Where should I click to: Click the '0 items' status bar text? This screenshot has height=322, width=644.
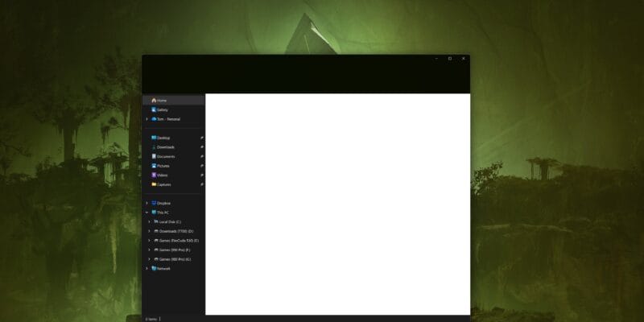click(151, 319)
